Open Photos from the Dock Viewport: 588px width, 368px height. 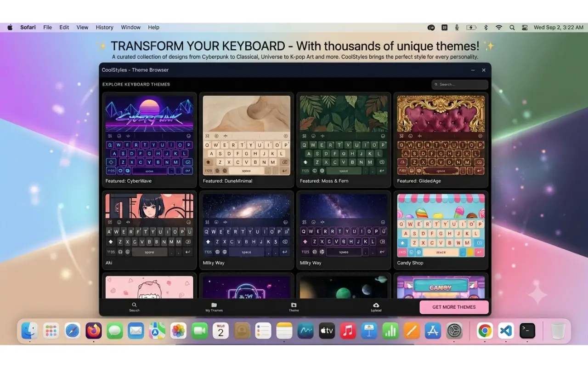click(x=178, y=330)
